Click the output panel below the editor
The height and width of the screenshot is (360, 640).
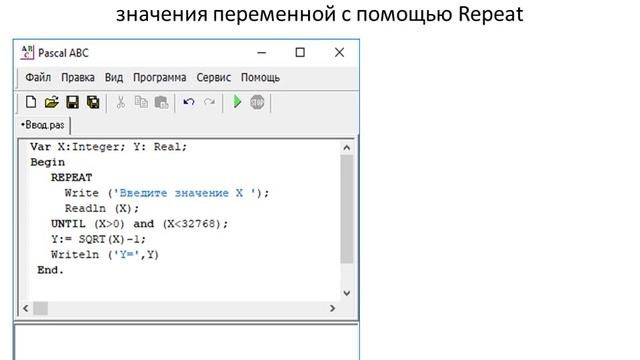coord(187,343)
